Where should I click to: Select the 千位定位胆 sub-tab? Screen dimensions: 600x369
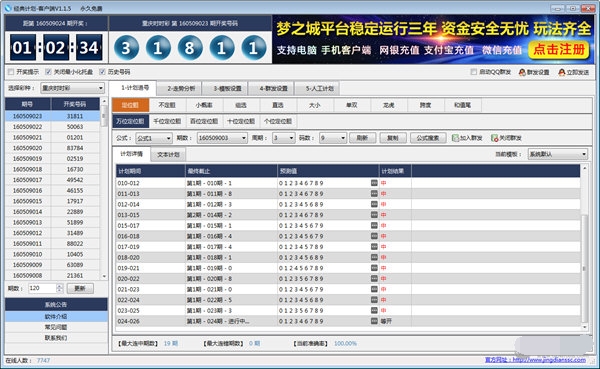click(x=167, y=121)
